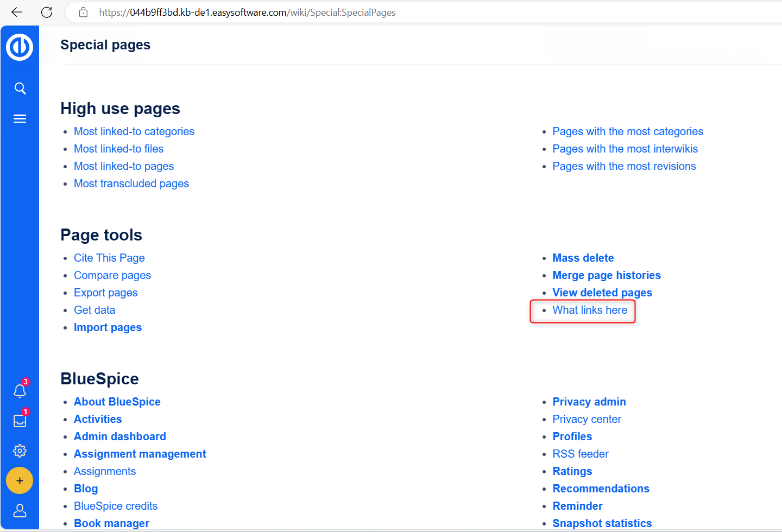Screen dimensions: 782x532
Task: Visit Pages with the most revisions
Action: pos(624,166)
